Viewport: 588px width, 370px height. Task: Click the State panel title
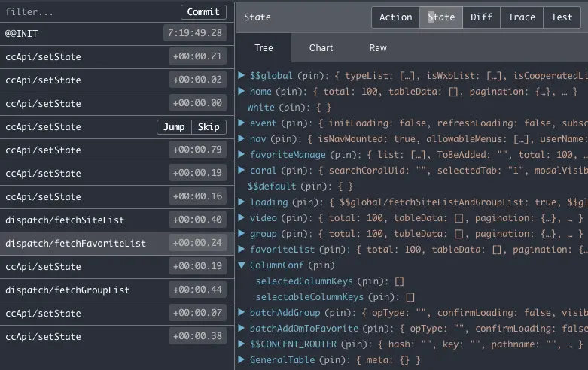pos(257,17)
